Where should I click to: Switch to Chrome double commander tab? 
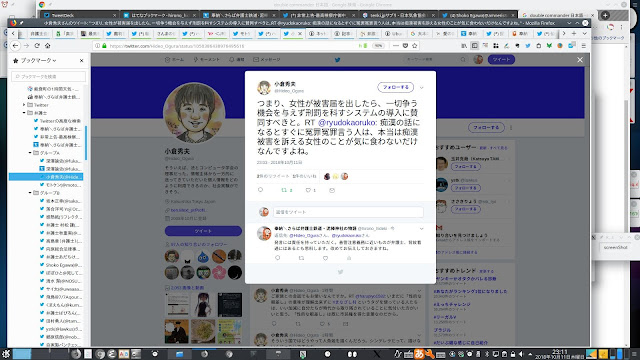[x=558, y=15]
